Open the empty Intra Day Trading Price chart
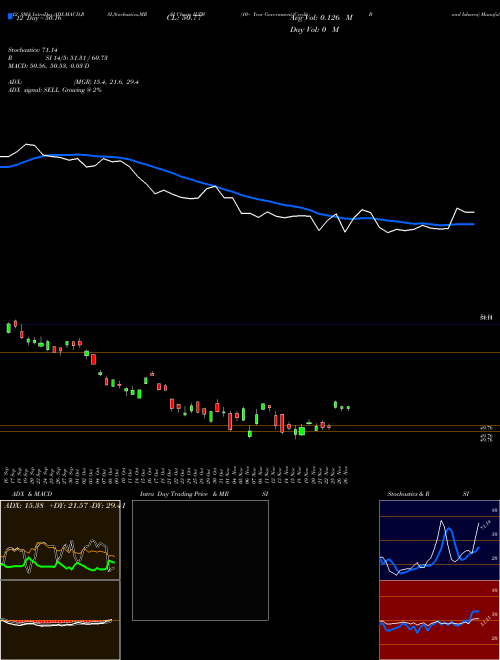 click(x=200, y=560)
